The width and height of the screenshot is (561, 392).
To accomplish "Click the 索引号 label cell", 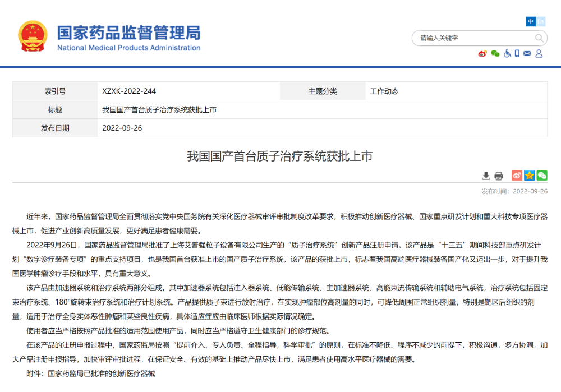I will click(55, 91).
